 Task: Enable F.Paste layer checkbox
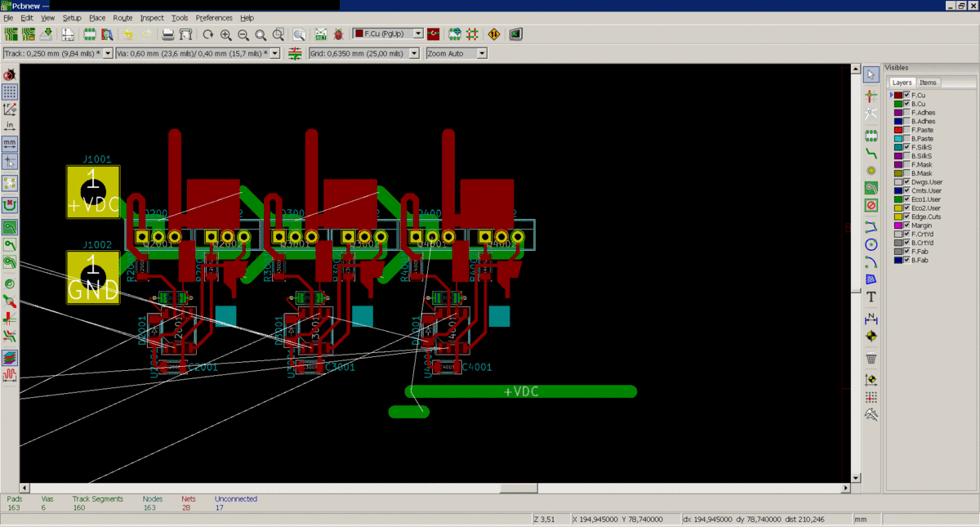[906, 130]
